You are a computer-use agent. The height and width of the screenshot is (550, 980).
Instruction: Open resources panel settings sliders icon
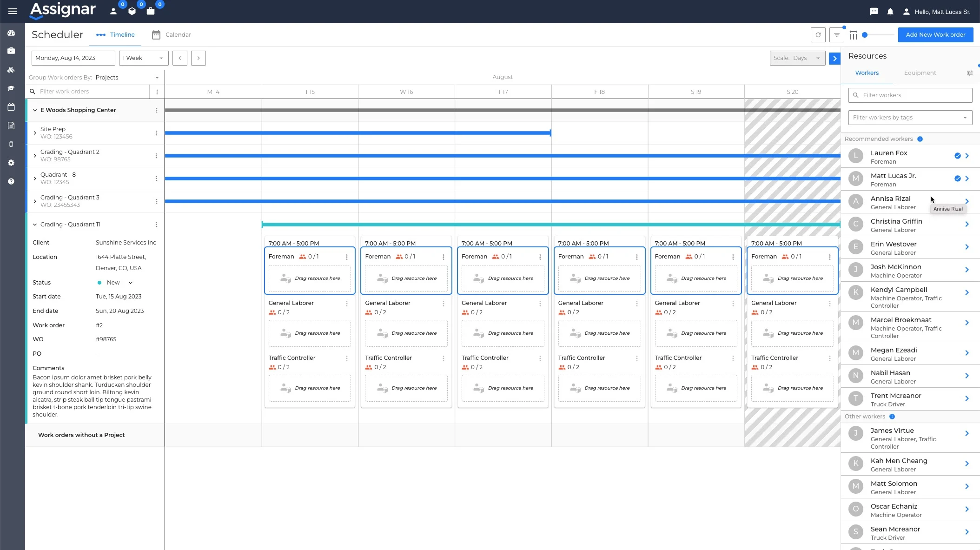pyautogui.click(x=970, y=73)
